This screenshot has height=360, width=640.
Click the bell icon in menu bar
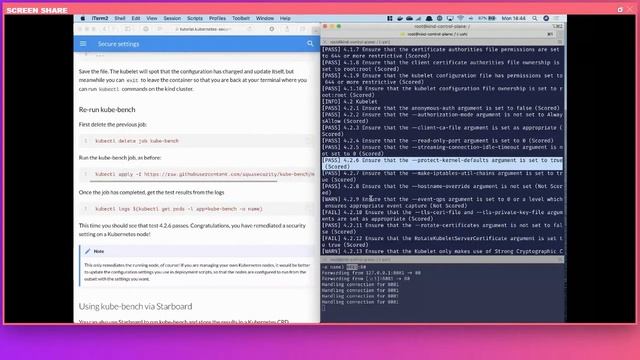point(429,18)
